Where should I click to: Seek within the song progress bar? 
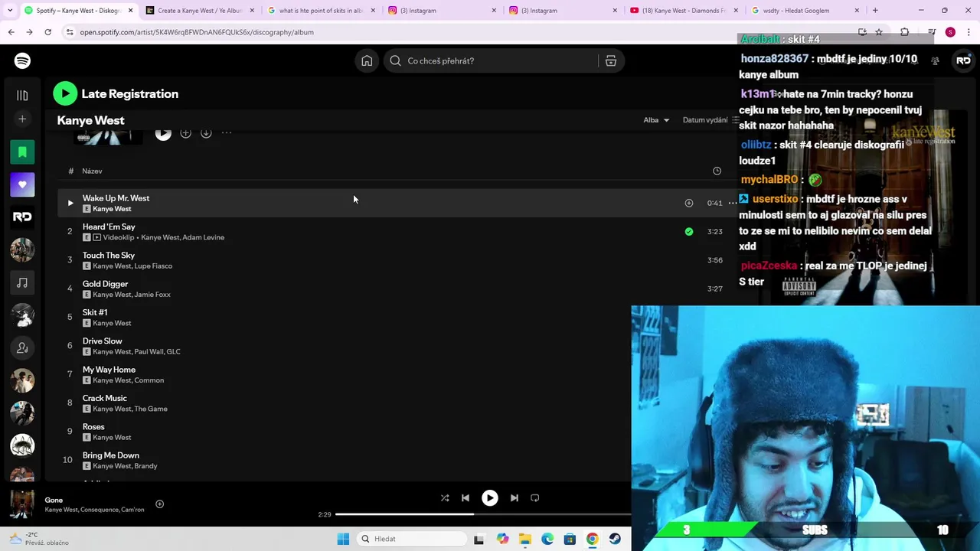[483, 514]
